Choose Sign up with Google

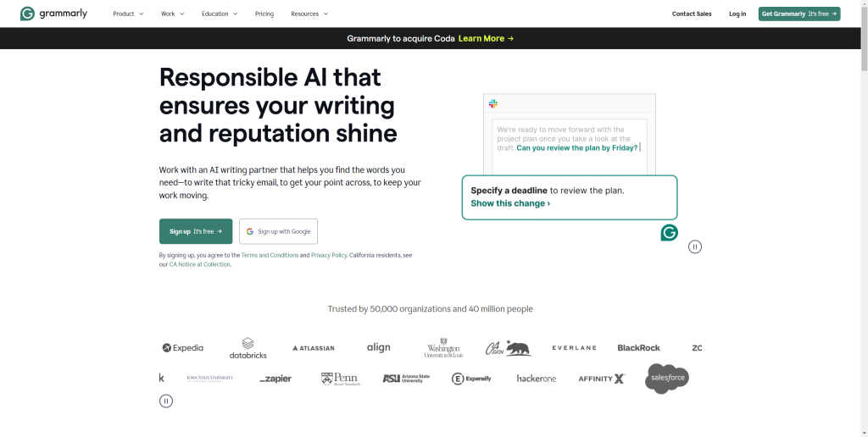pyautogui.click(x=278, y=231)
